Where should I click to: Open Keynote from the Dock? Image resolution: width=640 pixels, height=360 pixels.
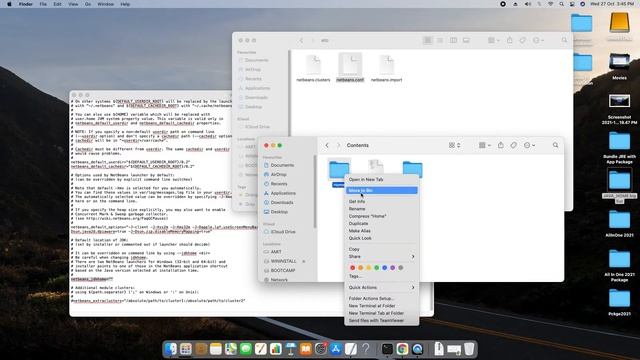coord(291,349)
